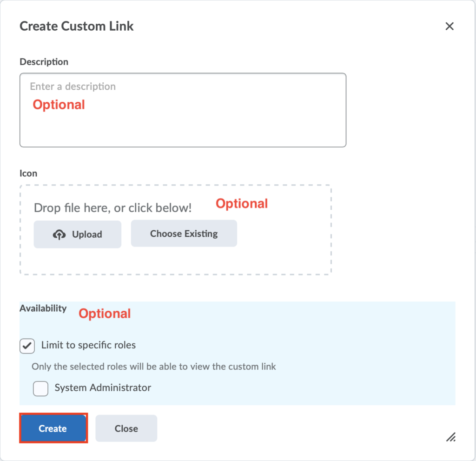Uncheck the Limit to specific roles checkbox
Viewport: 476px width, 461px height.
tap(27, 346)
